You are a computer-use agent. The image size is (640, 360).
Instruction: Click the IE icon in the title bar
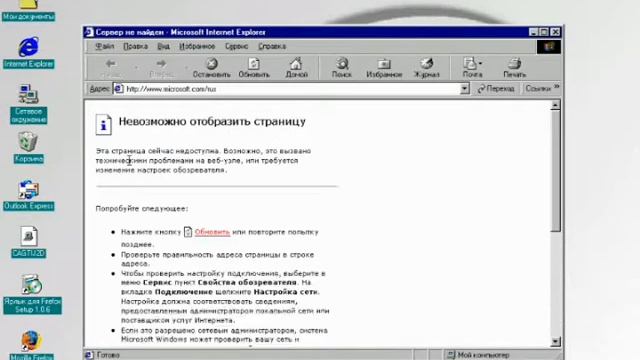coord(89,32)
